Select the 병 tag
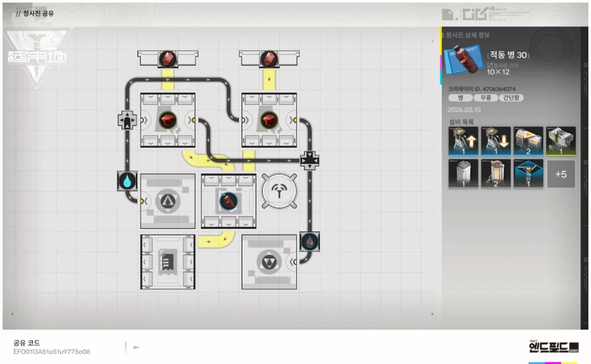 (x=460, y=98)
